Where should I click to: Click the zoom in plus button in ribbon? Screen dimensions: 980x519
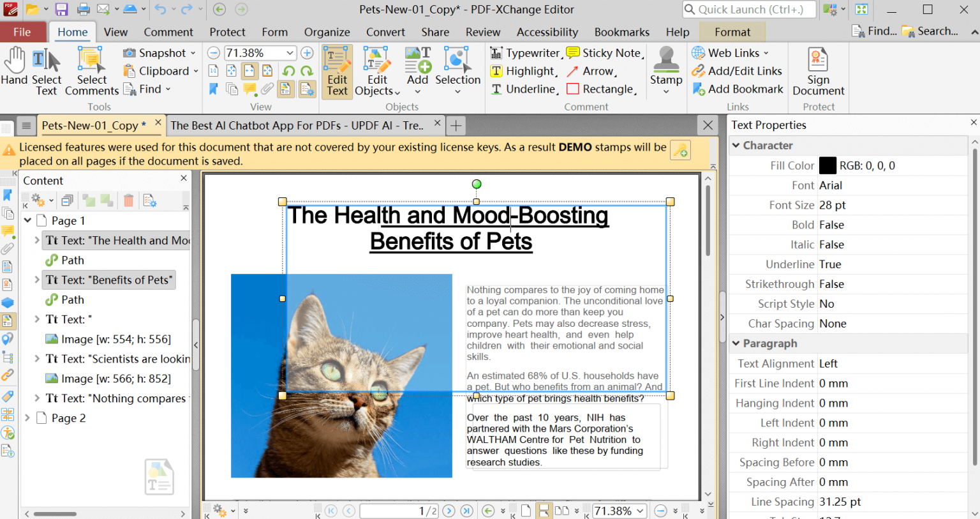(x=307, y=53)
